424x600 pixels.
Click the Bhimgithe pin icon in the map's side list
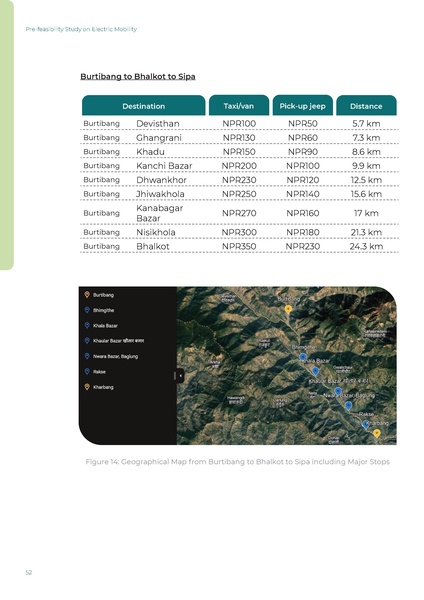tap(87, 310)
